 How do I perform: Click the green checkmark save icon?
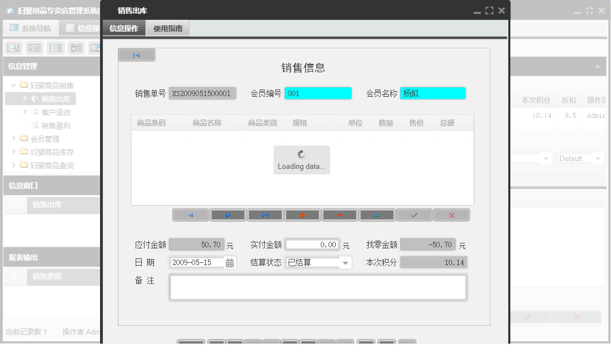click(414, 215)
